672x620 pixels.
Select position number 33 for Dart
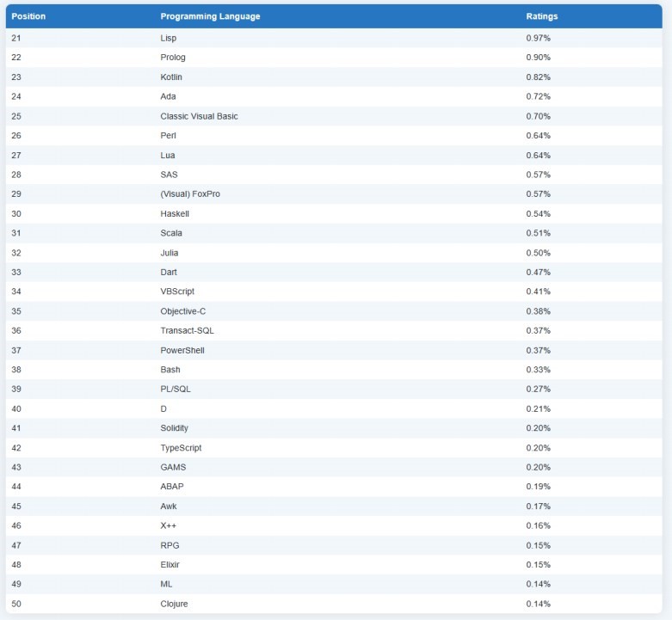tap(16, 273)
